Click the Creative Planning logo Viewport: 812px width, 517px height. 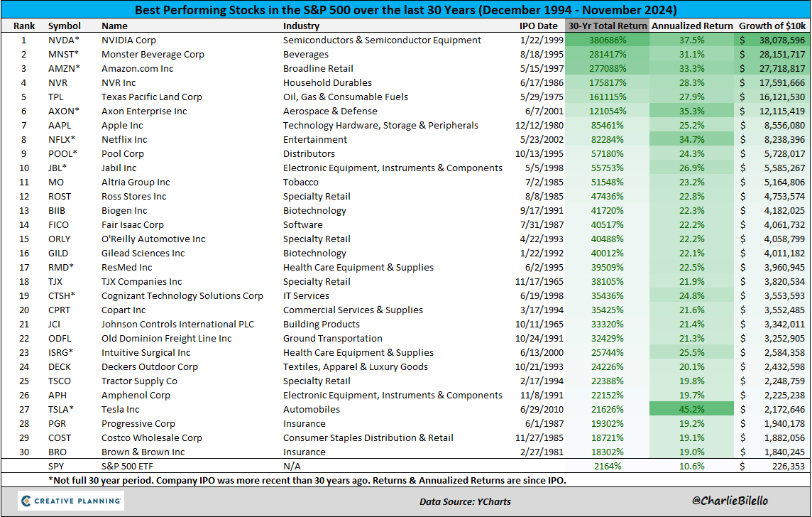point(71,501)
